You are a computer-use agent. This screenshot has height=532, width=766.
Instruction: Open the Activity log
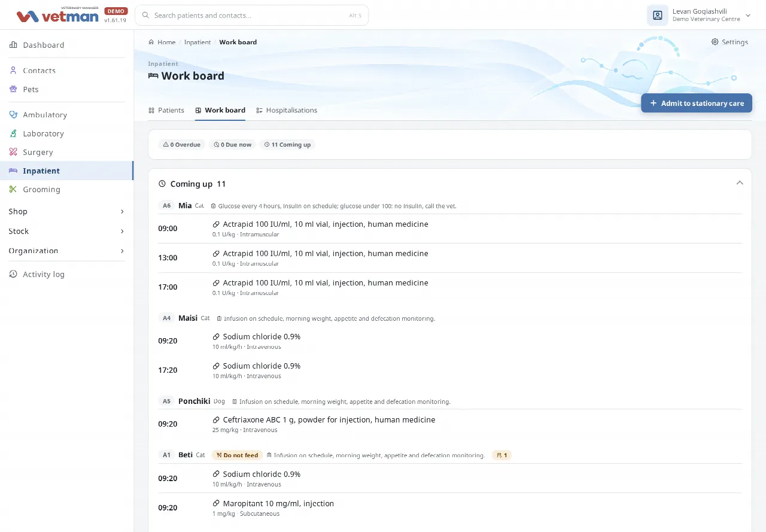click(66, 274)
